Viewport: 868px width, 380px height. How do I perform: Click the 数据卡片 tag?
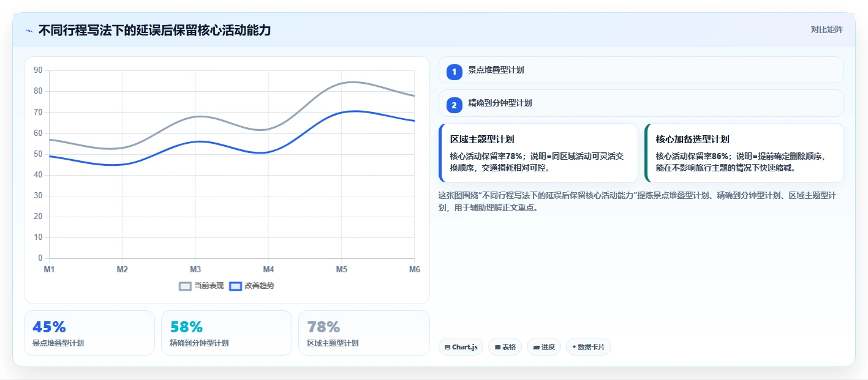point(588,347)
